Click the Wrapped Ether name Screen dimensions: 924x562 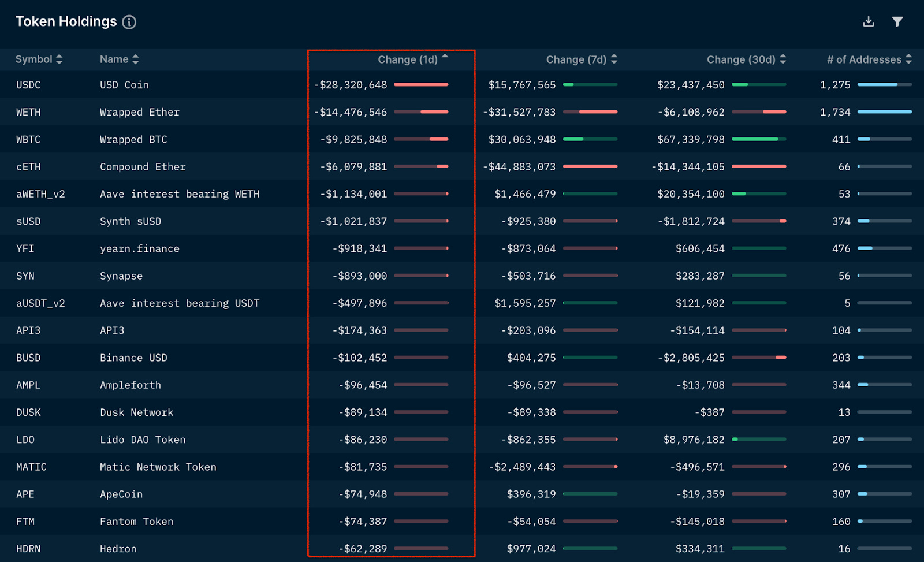tap(140, 112)
